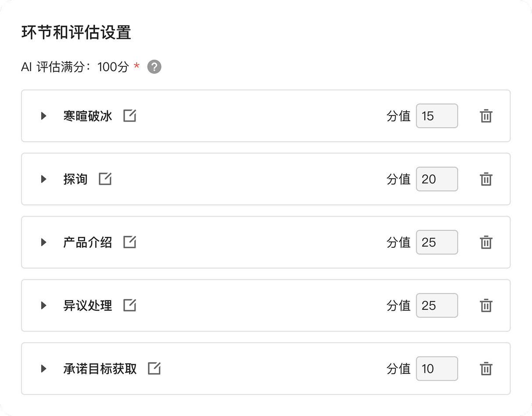Expand the 异议处理 section
Image resolution: width=532 pixels, height=416 pixels.
[43, 305]
